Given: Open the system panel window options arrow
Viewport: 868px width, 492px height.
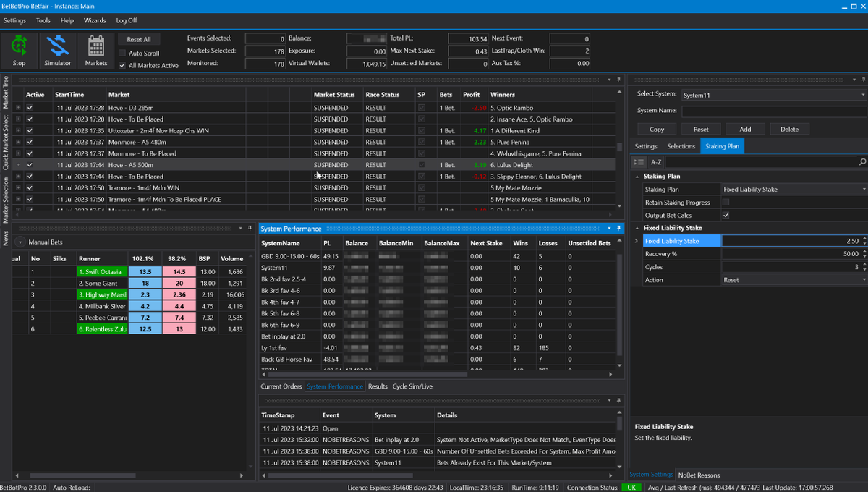Looking at the screenshot, I should click(854, 79).
